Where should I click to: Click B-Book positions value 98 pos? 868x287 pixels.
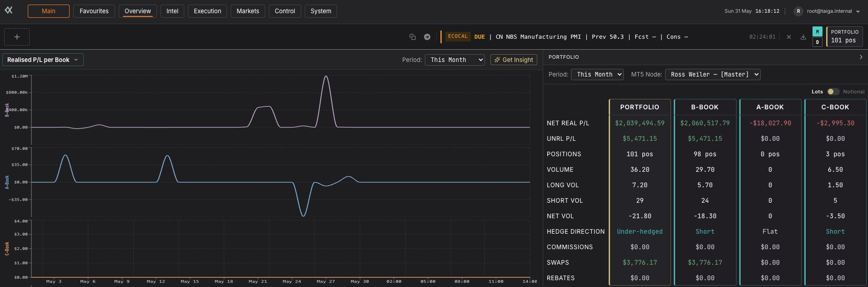705,154
